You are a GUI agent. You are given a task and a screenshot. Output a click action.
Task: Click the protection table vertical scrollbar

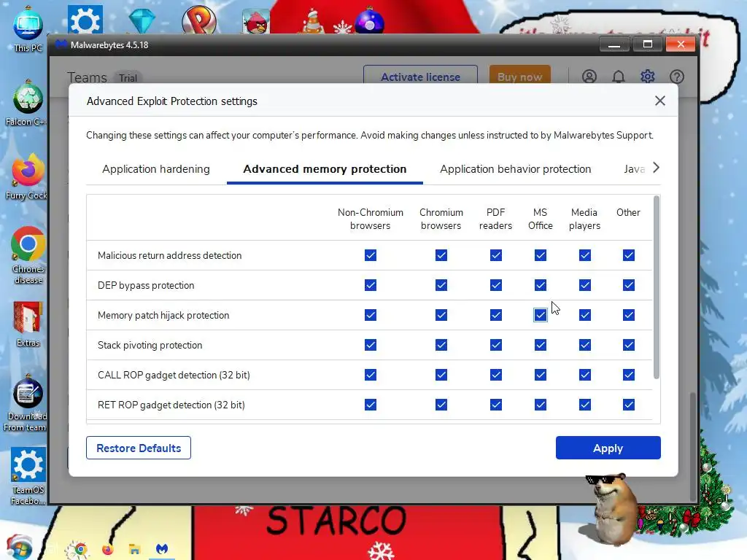[x=657, y=287]
